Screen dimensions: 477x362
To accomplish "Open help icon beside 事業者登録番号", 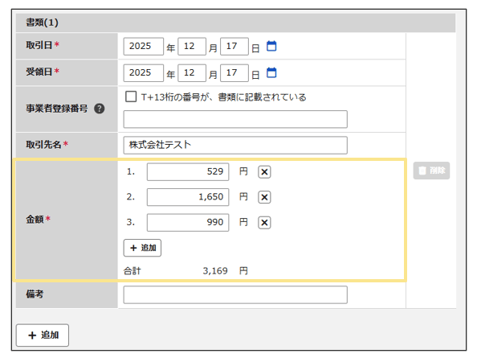I will point(99,109).
